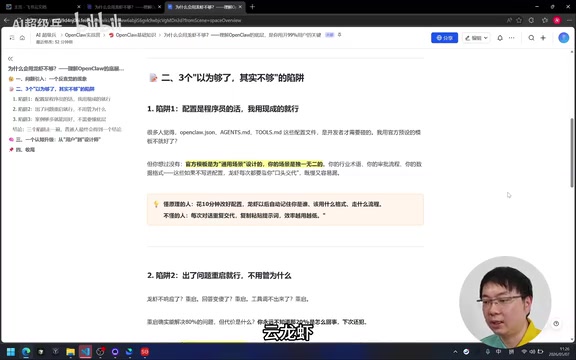Screen dimensions: 576x360
Task: Click the vertical page scrollbar thumb
Action: click(572, 153)
